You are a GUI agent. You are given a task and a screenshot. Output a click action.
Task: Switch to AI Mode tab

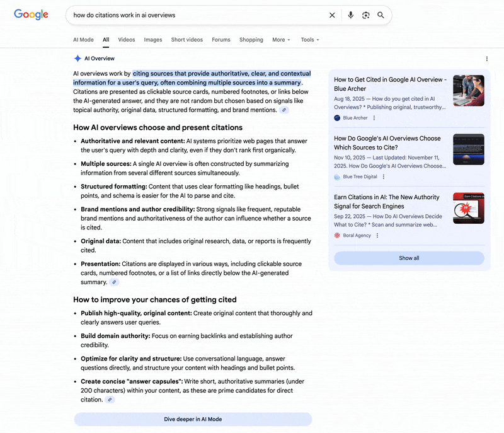pos(83,39)
